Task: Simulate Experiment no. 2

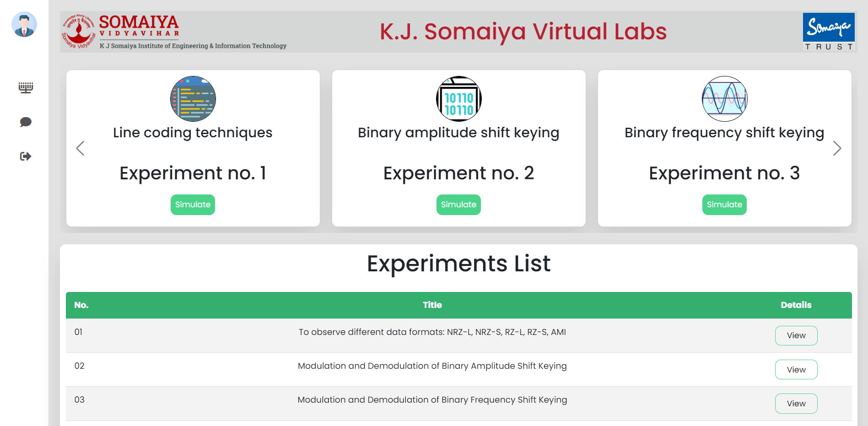Action: point(458,205)
